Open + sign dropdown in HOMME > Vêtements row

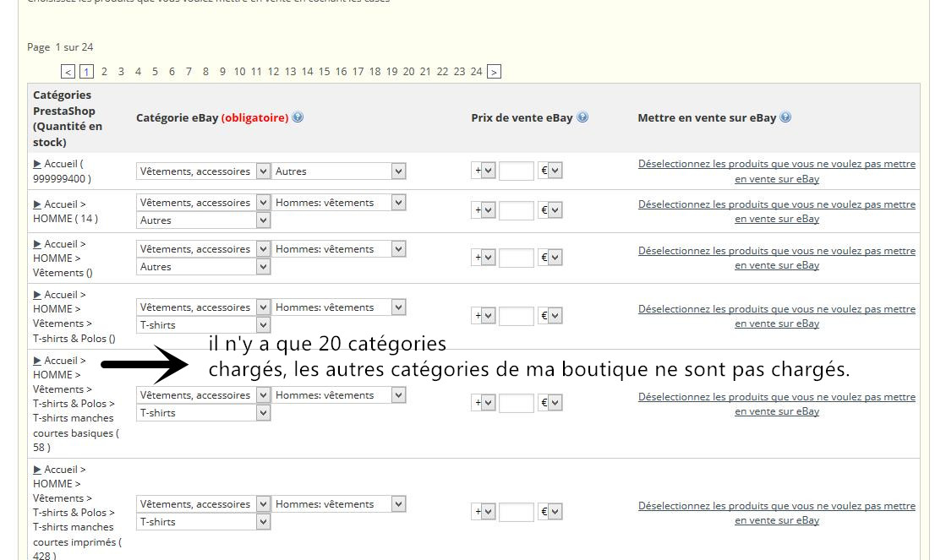coord(484,258)
